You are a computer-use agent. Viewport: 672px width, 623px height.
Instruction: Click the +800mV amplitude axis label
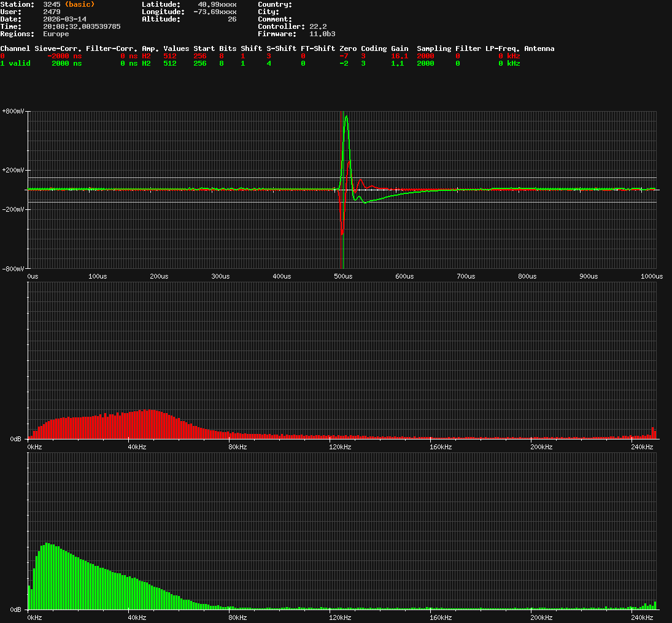click(x=12, y=111)
